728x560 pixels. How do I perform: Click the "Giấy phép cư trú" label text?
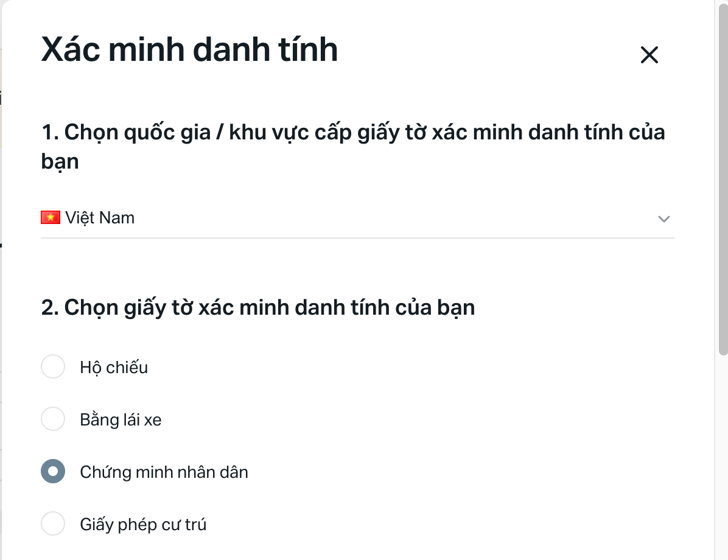(143, 525)
